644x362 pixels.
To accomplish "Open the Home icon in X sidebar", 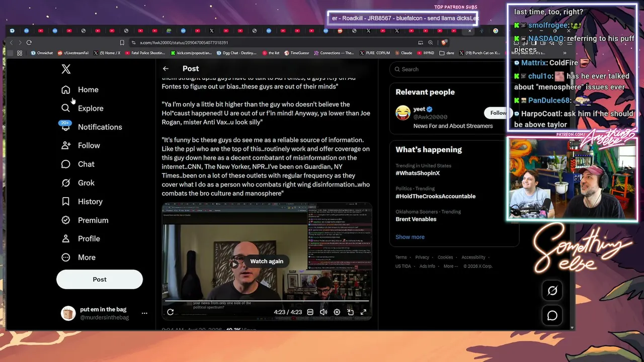I will [66, 89].
